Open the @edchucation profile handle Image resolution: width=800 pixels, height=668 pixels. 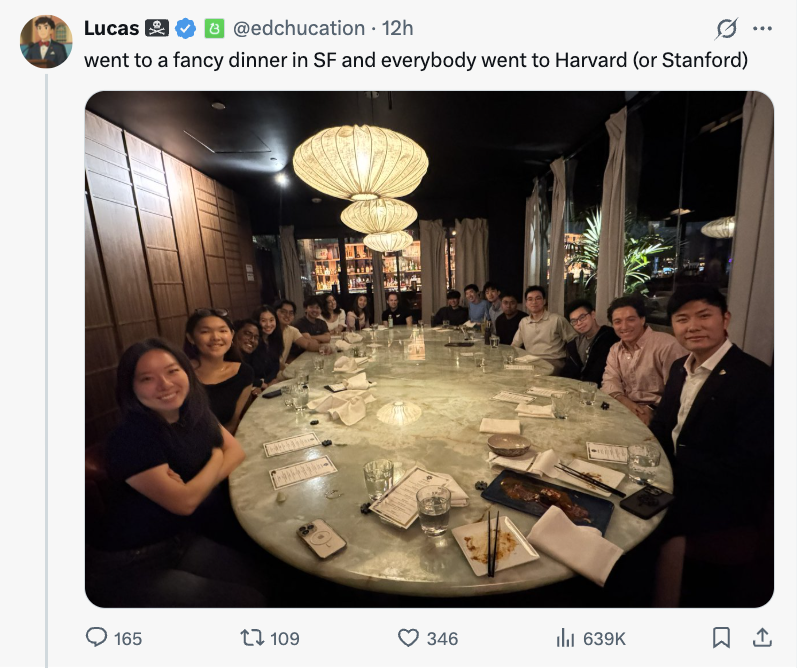point(299,28)
